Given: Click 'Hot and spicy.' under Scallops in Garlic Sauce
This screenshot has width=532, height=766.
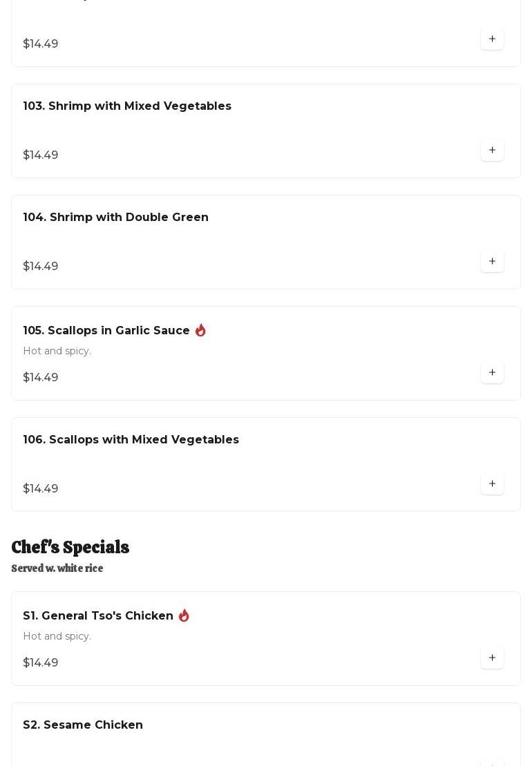Looking at the screenshot, I should tap(57, 351).
